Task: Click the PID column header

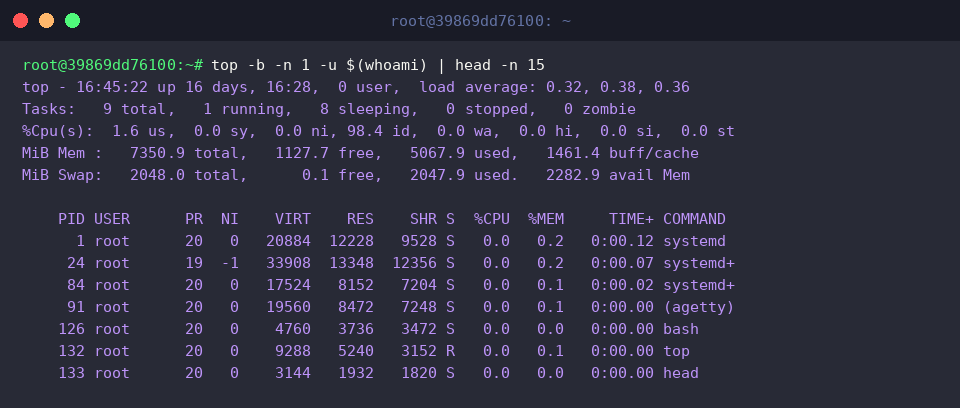Action: (x=72, y=219)
